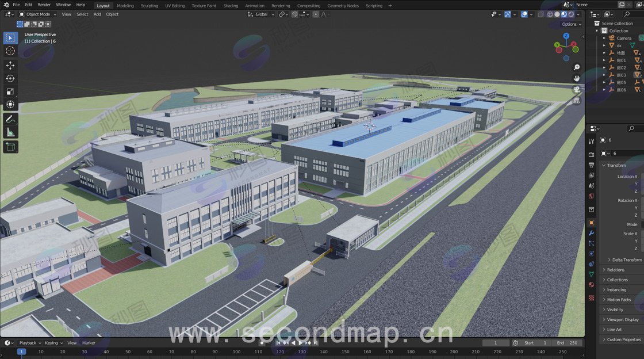
Task: Switch to wireframe viewport shading
Action: click(550, 14)
